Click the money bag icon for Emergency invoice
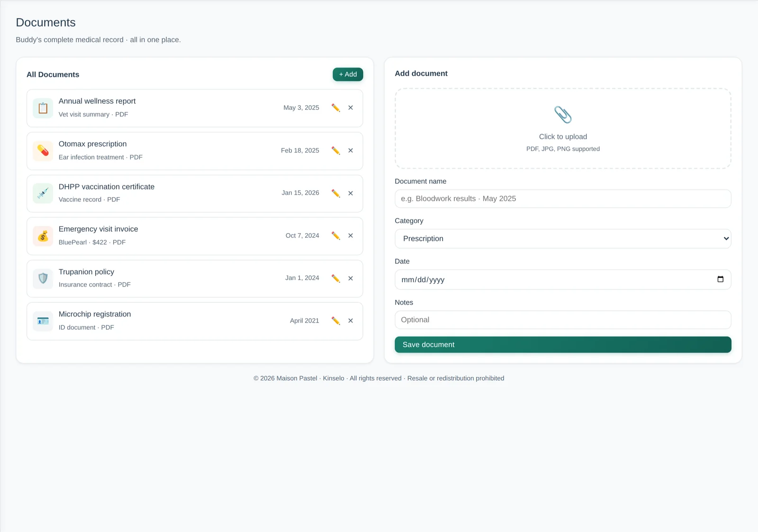The width and height of the screenshot is (758, 532). click(x=43, y=236)
